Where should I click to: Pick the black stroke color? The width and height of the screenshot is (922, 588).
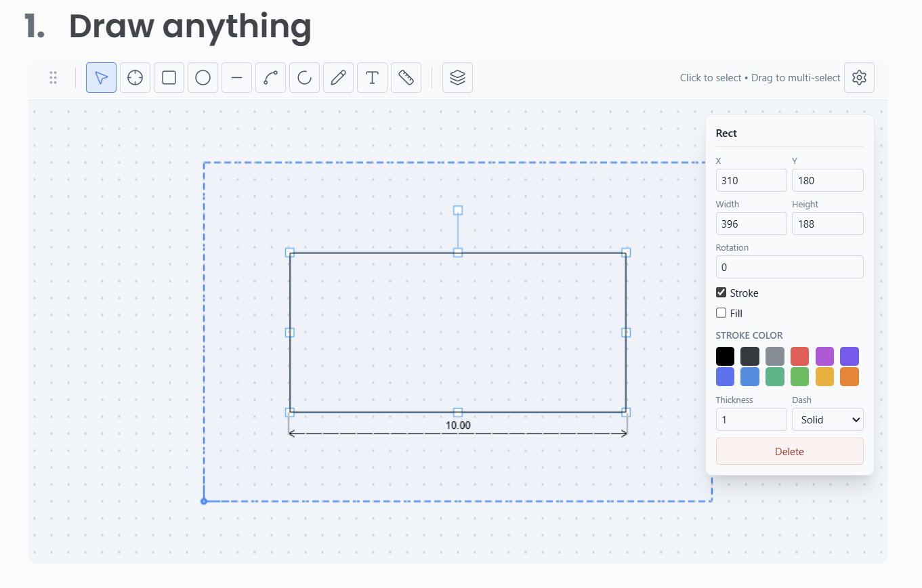(x=725, y=356)
